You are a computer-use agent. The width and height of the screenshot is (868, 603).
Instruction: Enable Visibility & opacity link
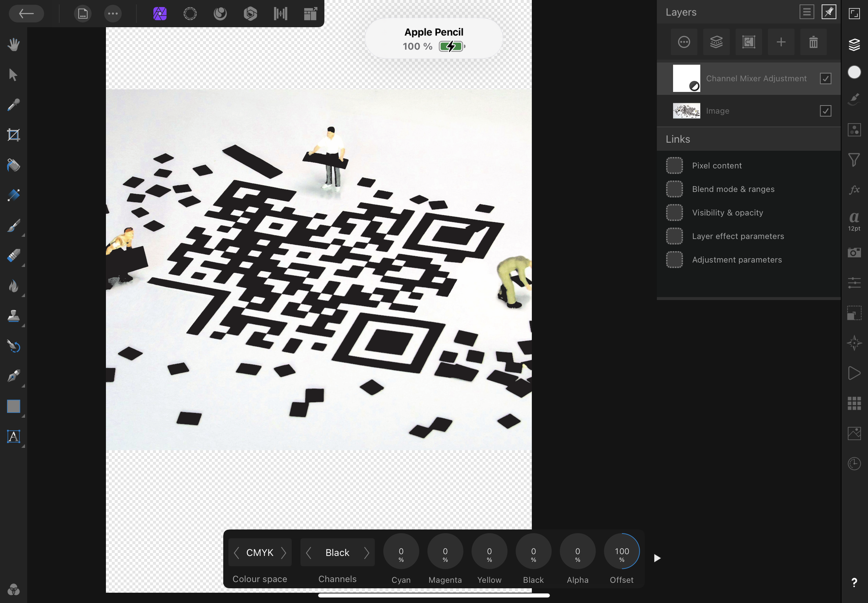[674, 213]
